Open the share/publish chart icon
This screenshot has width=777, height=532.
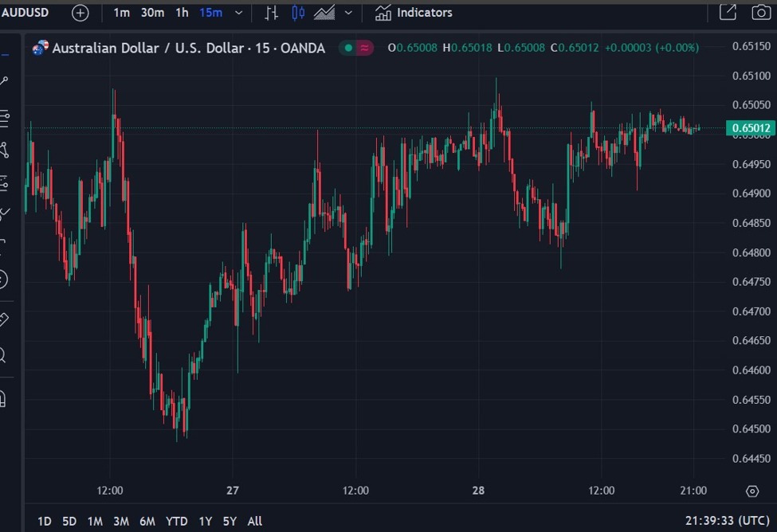728,12
